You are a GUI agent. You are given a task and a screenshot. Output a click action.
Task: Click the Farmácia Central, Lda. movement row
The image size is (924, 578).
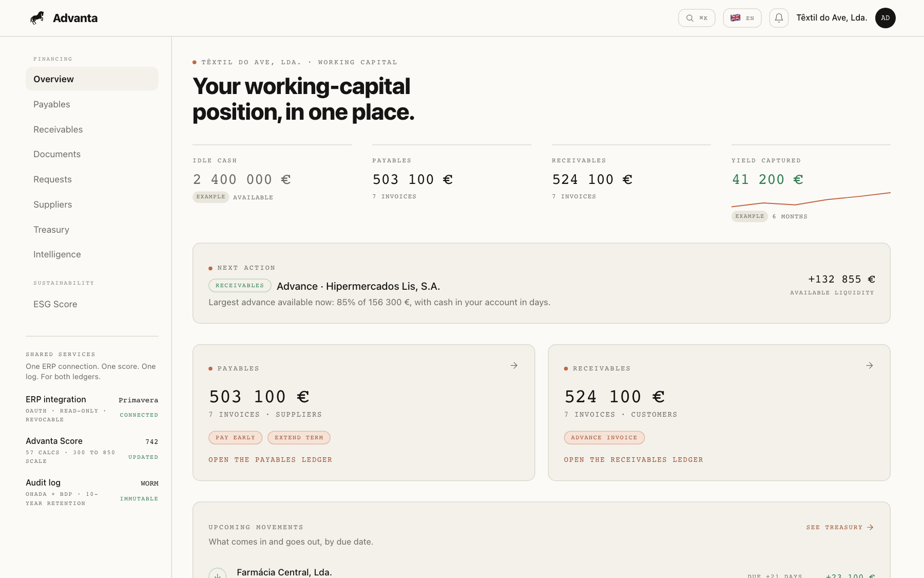pyautogui.click(x=542, y=573)
